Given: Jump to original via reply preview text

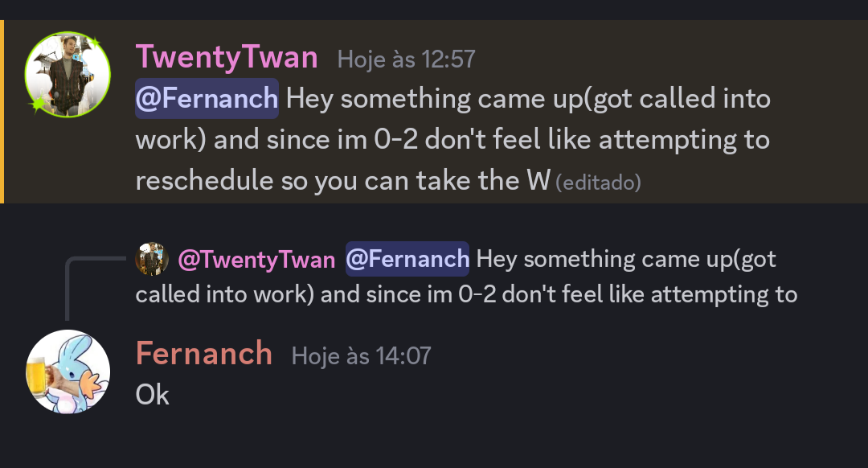Looking at the screenshot, I should [x=627, y=259].
